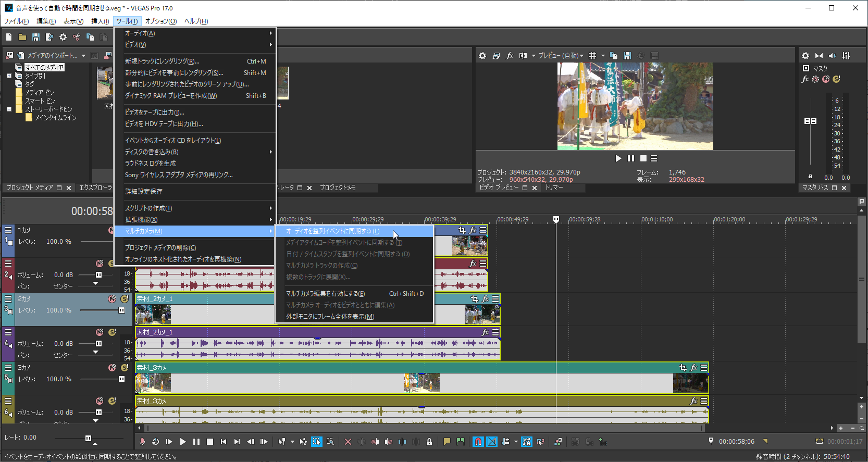Expand the Burn Disc submenu entry
868x462 pixels.
click(x=195, y=152)
